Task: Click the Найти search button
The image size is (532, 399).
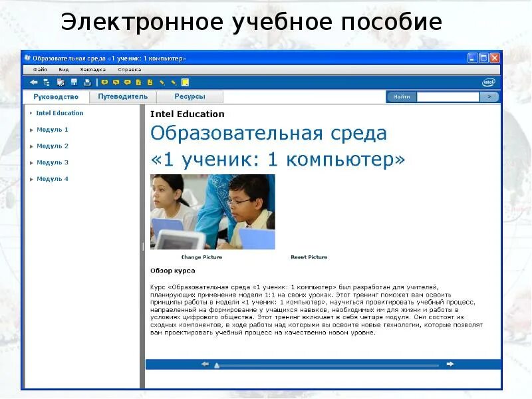Action: pyautogui.click(x=402, y=96)
